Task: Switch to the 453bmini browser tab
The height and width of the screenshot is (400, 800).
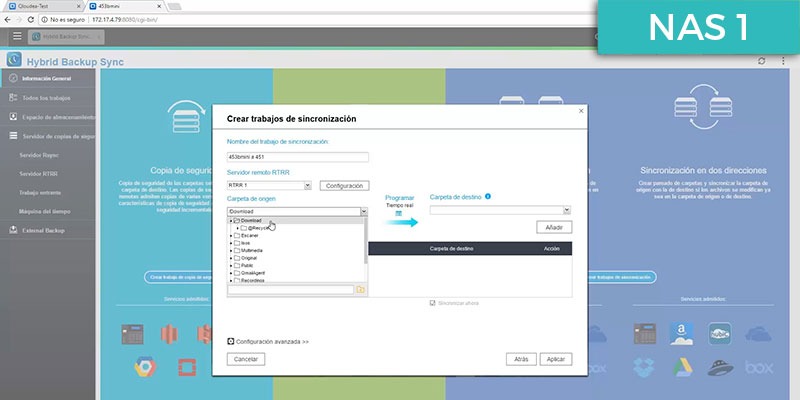Action: point(124,6)
